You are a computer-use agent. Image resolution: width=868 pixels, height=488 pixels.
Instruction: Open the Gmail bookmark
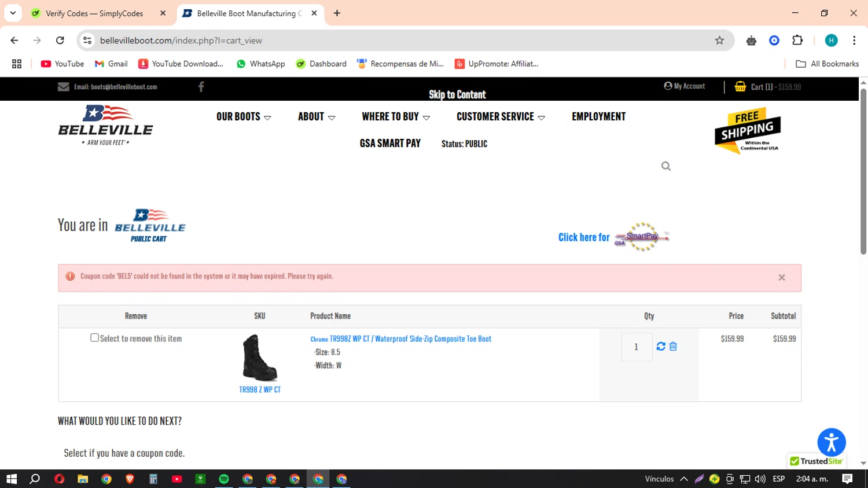pos(111,64)
